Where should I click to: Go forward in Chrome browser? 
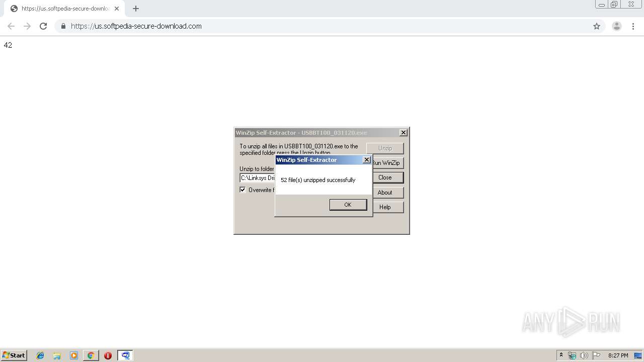point(27,26)
